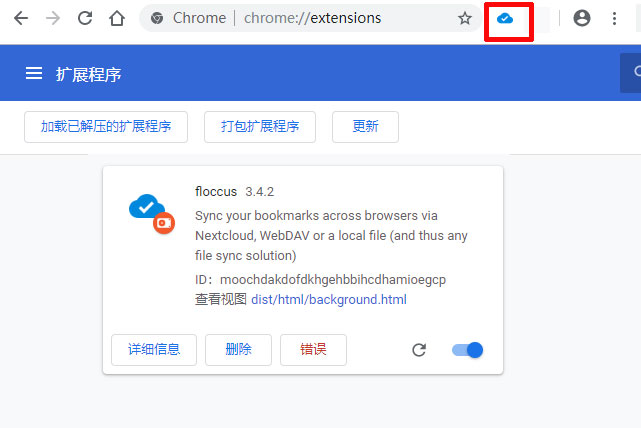Click the floccus cloud extension logo
The height and width of the screenshot is (428, 641).
(152, 214)
